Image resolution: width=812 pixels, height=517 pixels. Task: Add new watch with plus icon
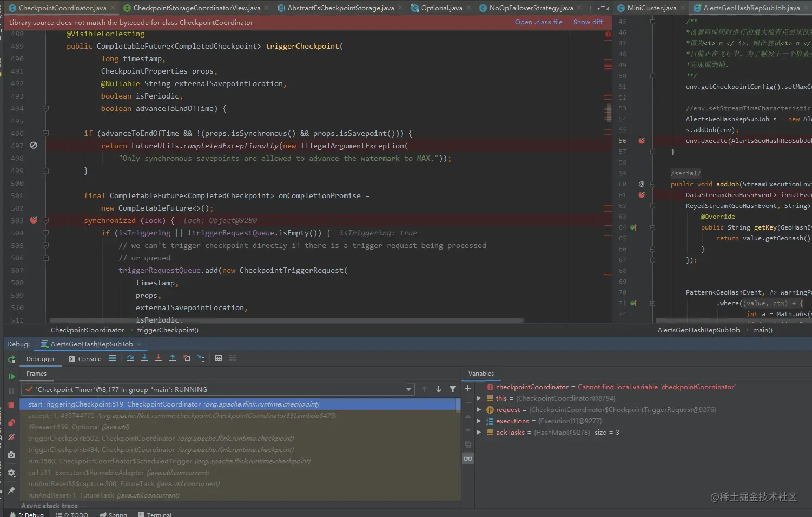point(468,388)
